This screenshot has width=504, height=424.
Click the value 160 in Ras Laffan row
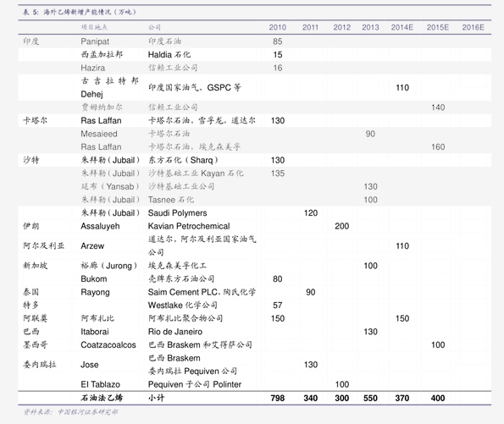[x=438, y=146]
